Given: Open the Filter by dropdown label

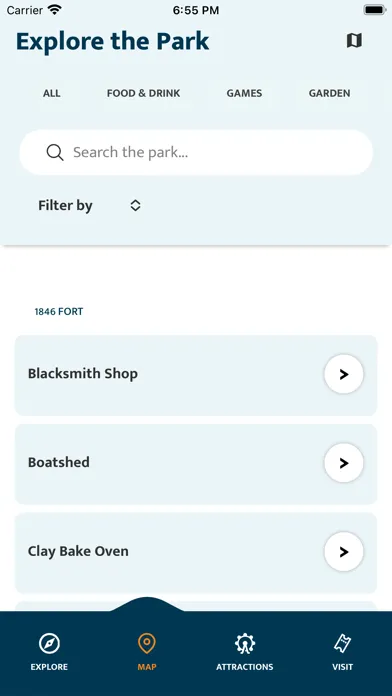Looking at the screenshot, I should (65, 206).
